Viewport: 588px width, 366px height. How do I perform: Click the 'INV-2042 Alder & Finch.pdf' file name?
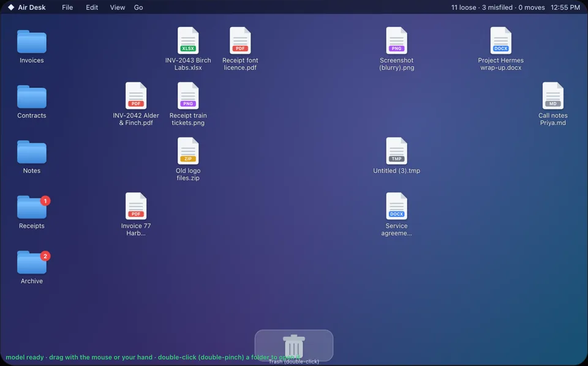136,119
